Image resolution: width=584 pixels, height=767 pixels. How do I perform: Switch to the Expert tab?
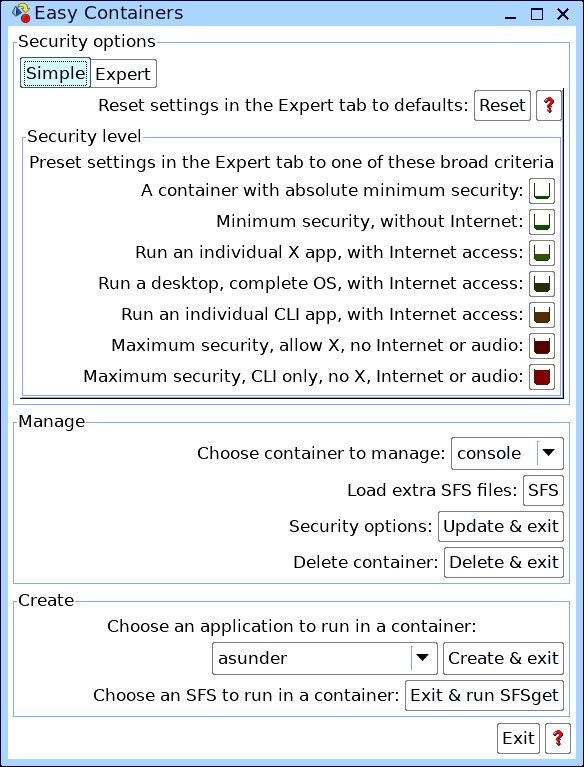point(123,74)
